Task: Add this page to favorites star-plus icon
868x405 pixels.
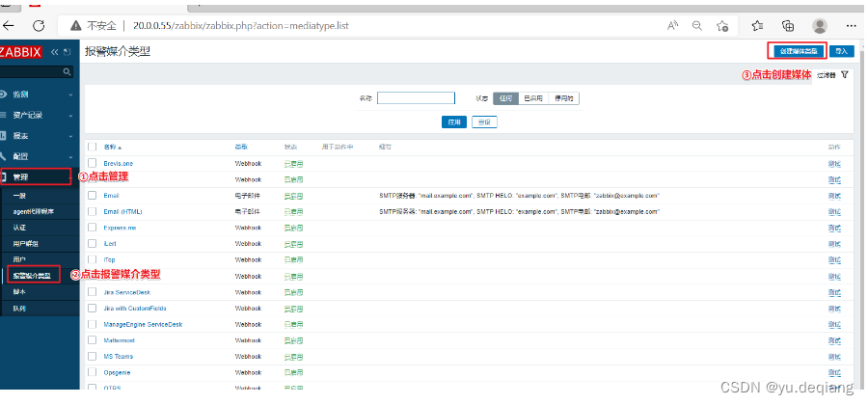Action: click(721, 26)
